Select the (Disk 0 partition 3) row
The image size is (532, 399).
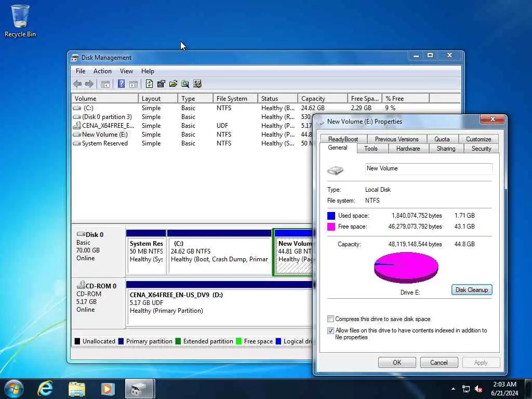pos(192,117)
